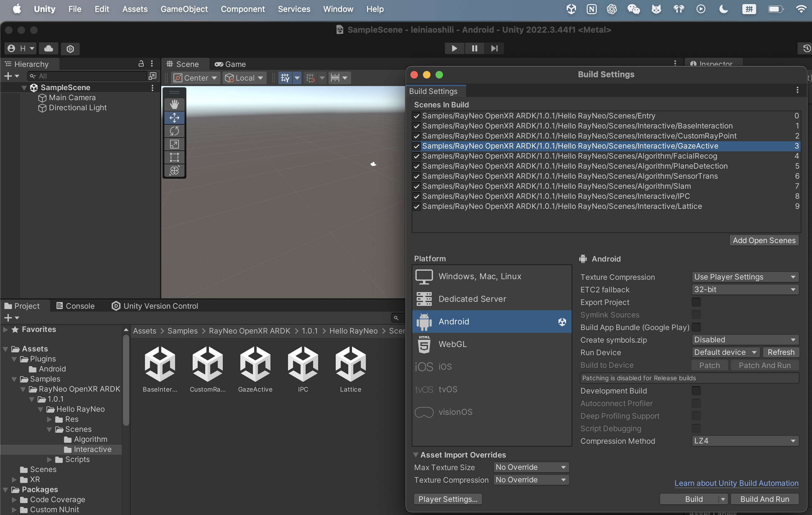Open the Window menu

[x=338, y=9]
